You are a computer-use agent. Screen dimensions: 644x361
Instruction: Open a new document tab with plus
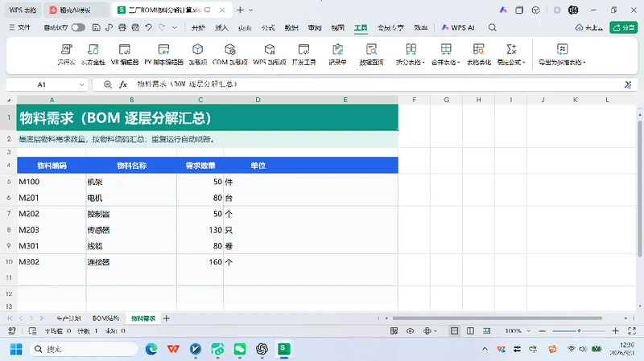(x=240, y=10)
